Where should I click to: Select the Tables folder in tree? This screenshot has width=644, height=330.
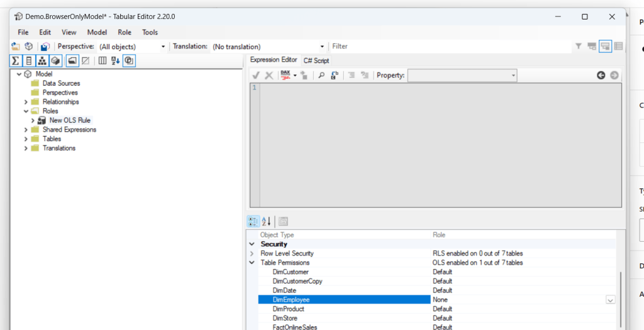(52, 139)
